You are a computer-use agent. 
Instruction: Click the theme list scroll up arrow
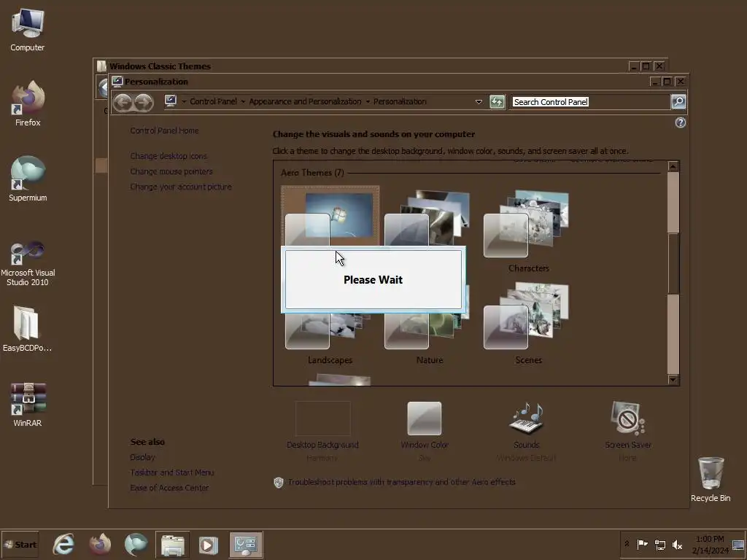673,166
